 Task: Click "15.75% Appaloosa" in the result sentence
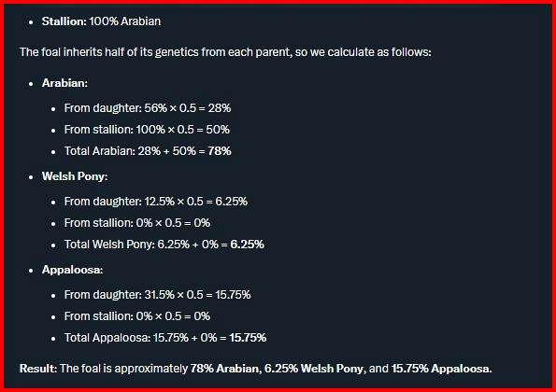[x=440, y=369]
